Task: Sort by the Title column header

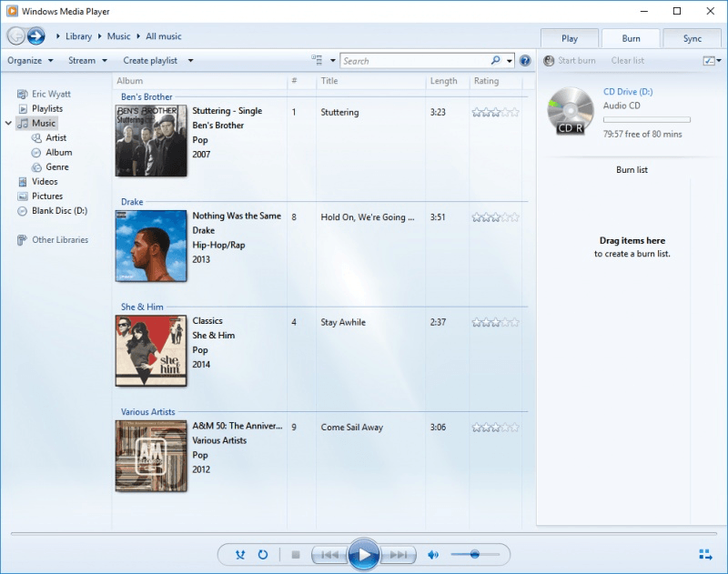Action: (x=371, y=81)
